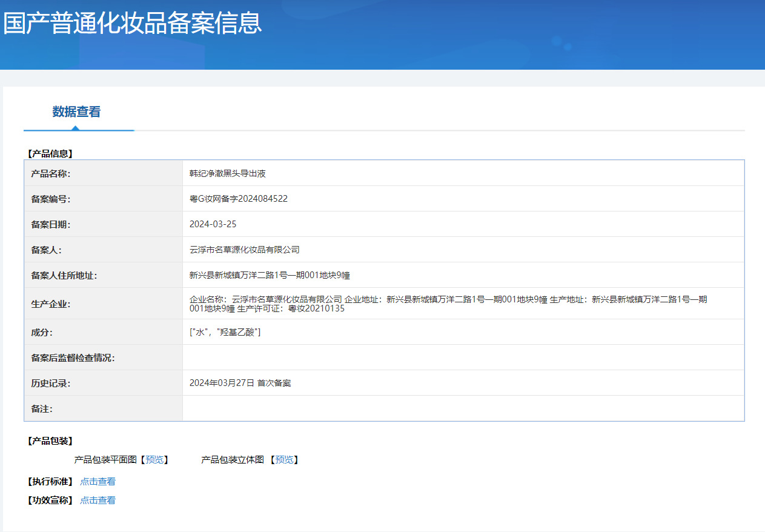
Task: Open 点击查看 link for 功效宣称
Action: 98,500
